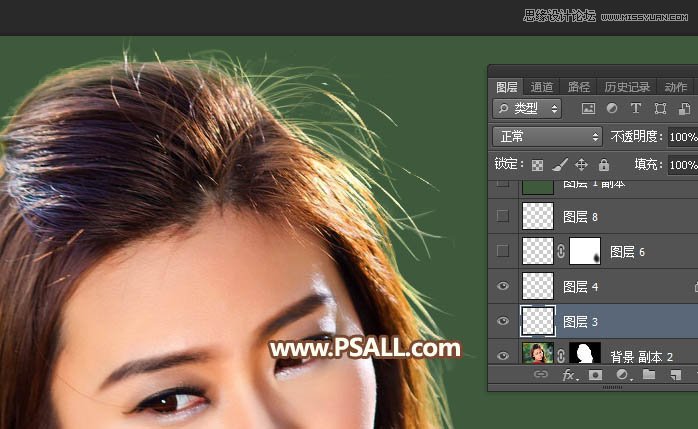This screenshot has width=698, height=429.
Task: Select 图层 3 layer thumbnail
Action: tap(538, 321)
